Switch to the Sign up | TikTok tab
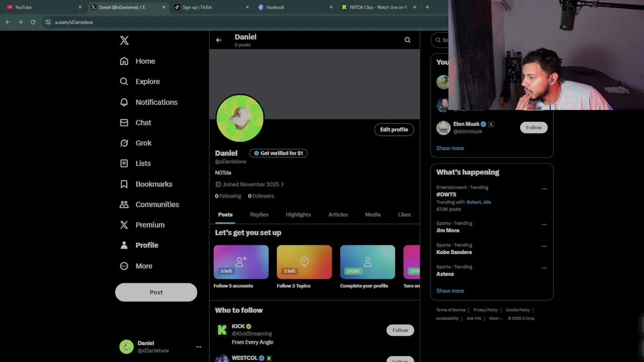The image size is (644, 362). pos(210,7)
